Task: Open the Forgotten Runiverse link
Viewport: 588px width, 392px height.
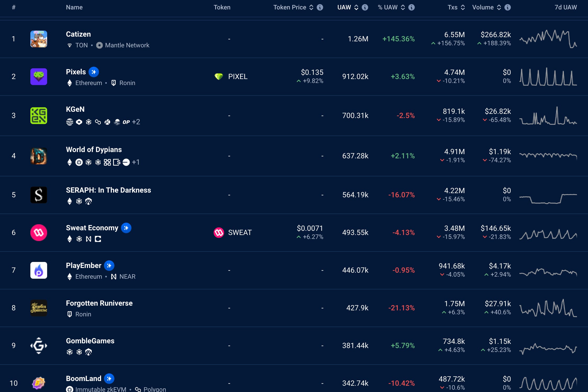Action: pyautogui.click(x=99, y=303)
